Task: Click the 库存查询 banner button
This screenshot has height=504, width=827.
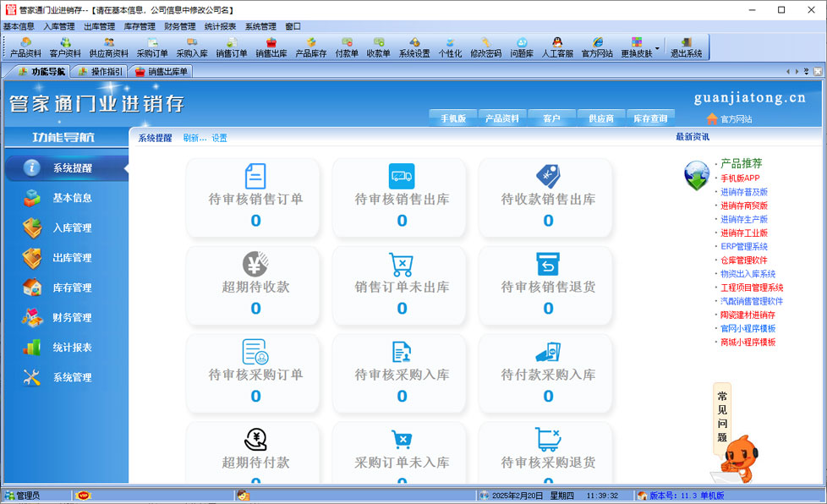Action: coord(650,118)
